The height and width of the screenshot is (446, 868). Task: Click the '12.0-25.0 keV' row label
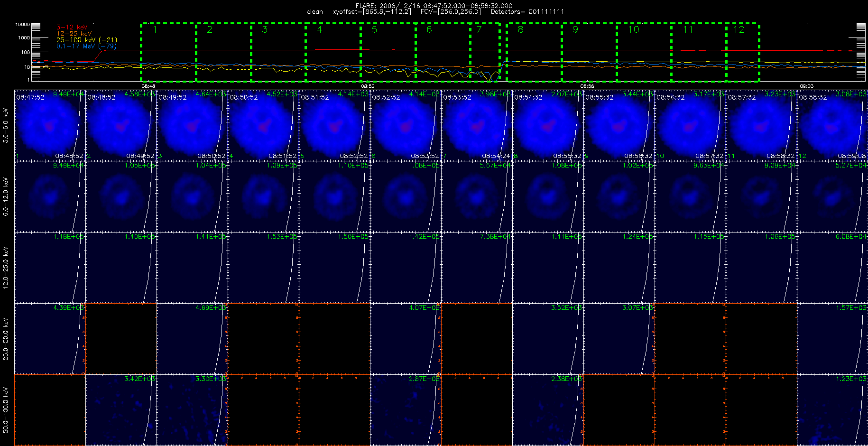pyautogui.click(x=6, y=268)
